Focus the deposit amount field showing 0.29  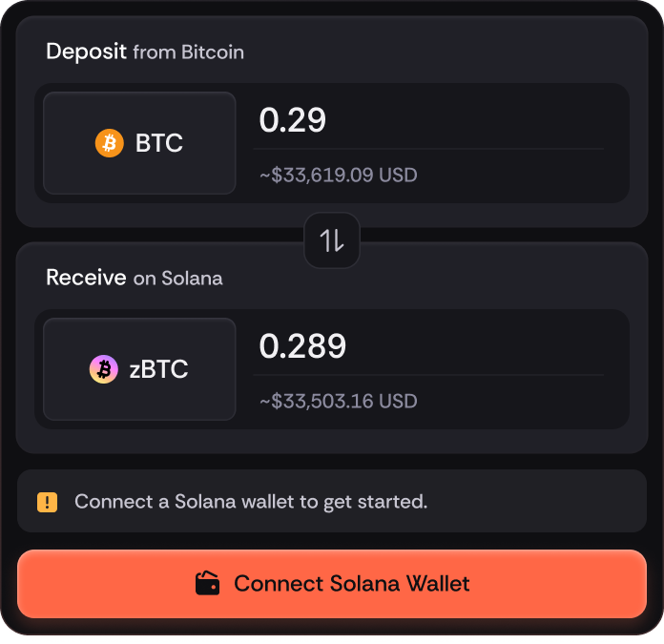429,121
